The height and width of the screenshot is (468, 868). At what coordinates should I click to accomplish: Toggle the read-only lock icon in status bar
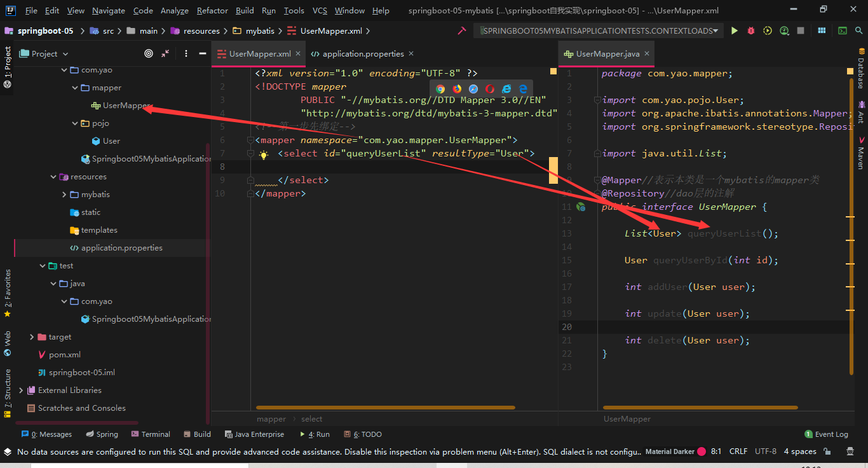tap(827, 451)
